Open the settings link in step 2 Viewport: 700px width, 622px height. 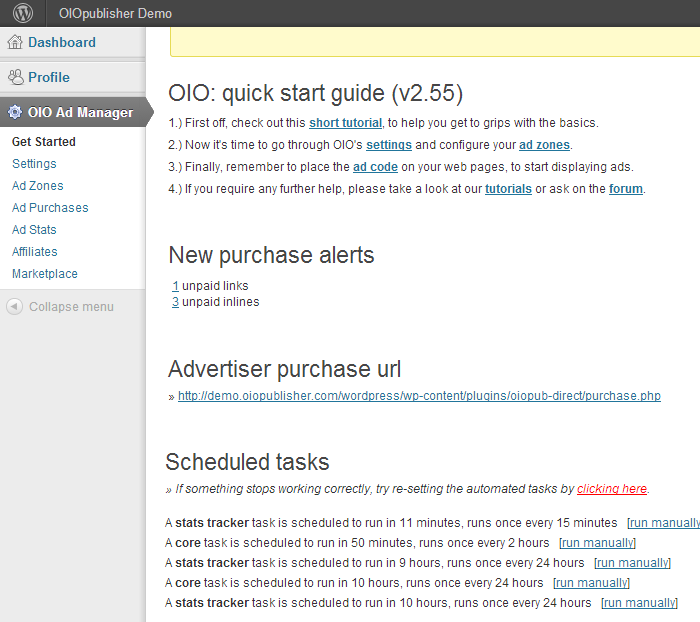[x=389, y=145]
